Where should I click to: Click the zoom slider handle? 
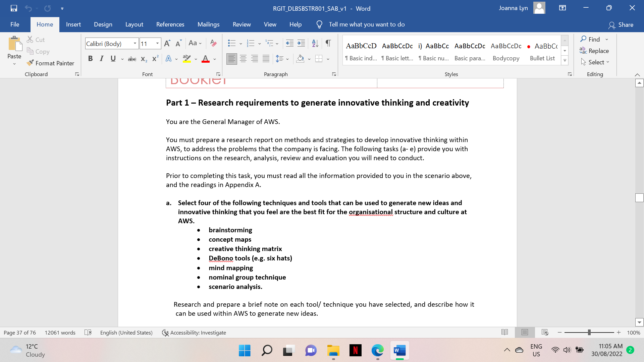click(589, 333)
